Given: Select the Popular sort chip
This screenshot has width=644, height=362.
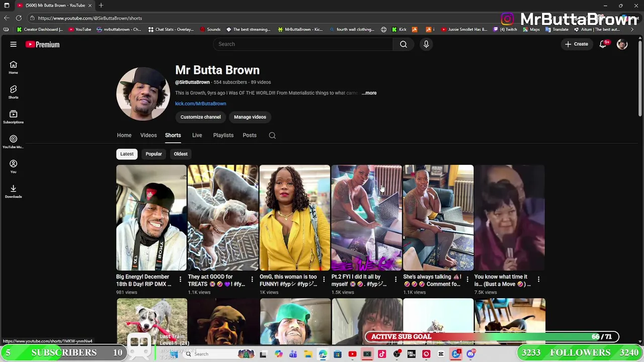Looking at the screenshot, I should [x=153, y=154].
